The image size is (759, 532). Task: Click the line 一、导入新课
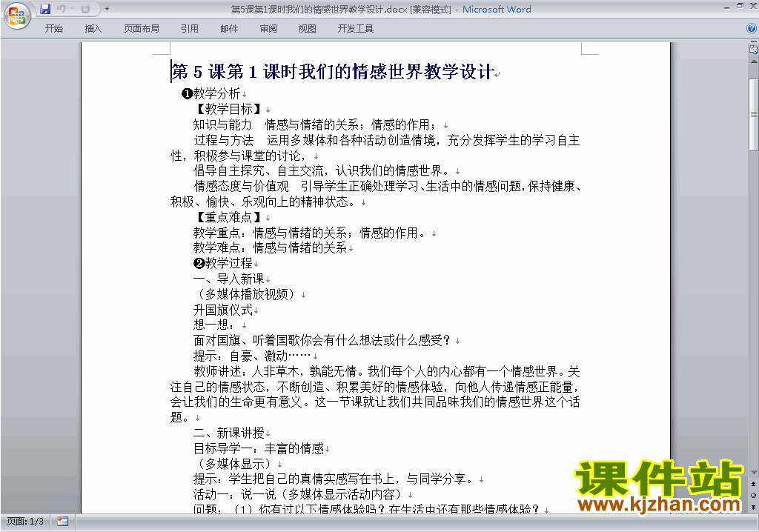[228, 279]
